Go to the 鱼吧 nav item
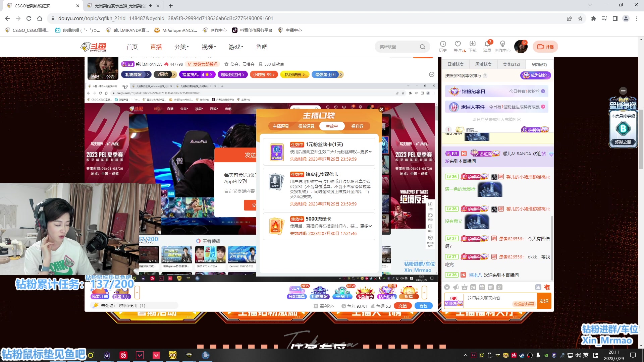 click(x=262, y=47)
